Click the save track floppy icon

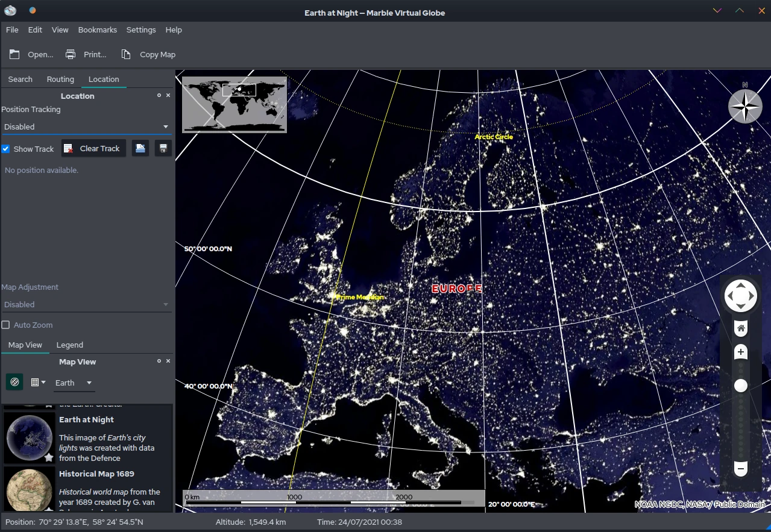[163, 148]
